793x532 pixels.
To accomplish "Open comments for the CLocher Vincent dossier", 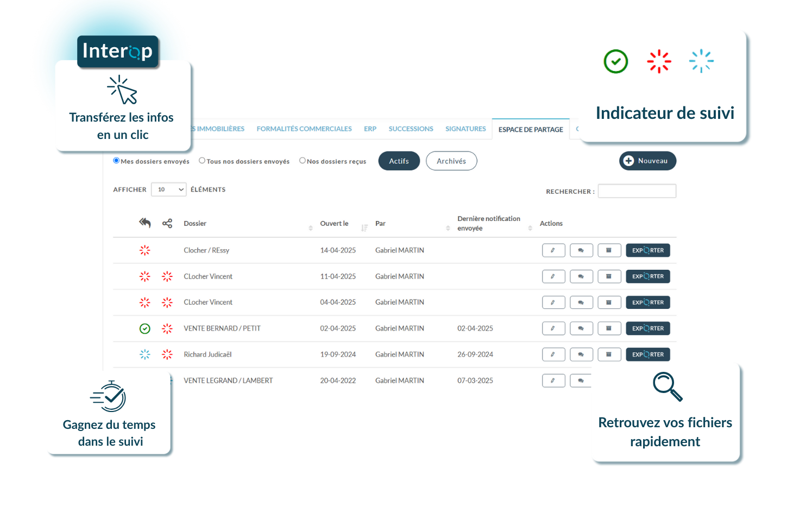I will (x=581, y=276).
